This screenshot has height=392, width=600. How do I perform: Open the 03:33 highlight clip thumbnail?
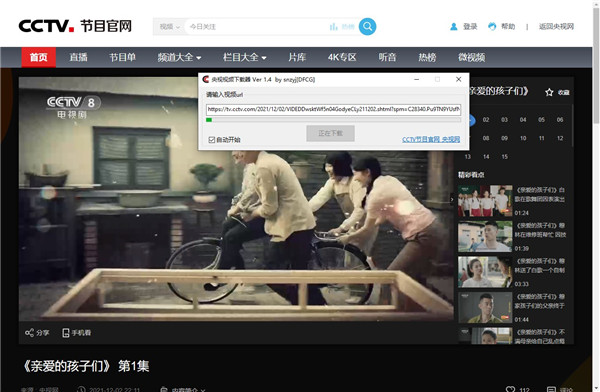(x=485, y=272)
